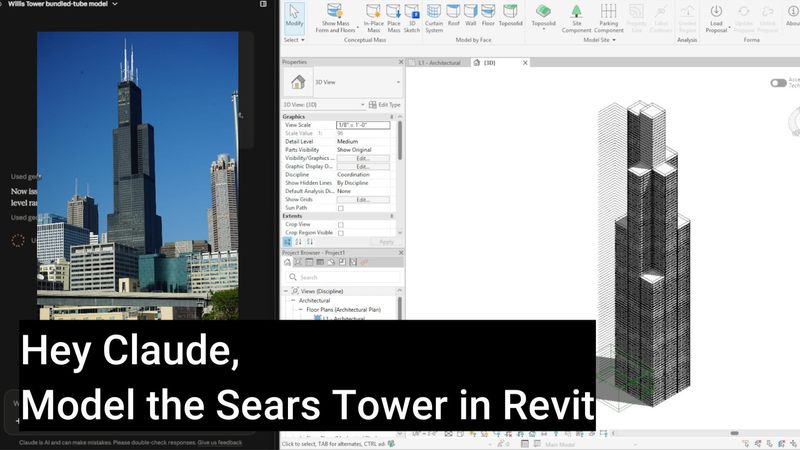The width and height of the screenshot is (800, 450).
Task: Click the house icon on the {3D} view tab
Action: pyautogui.click(x=477, y=63)
